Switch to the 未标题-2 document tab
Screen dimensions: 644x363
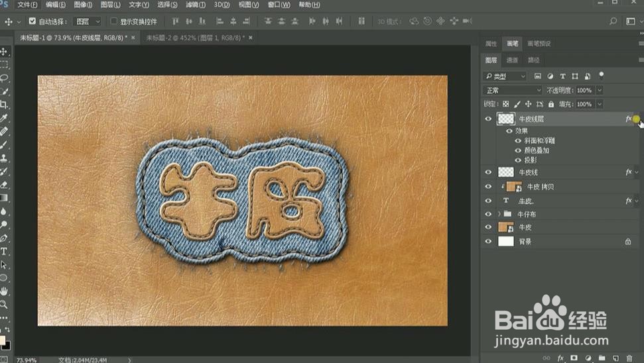[x=195, y=38]
